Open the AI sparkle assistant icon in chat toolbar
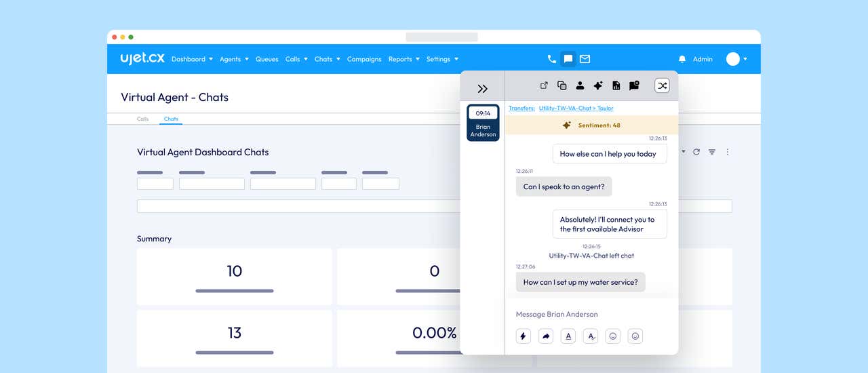The height and width of the screenshot is (373, 868). [x=598, y=85]
